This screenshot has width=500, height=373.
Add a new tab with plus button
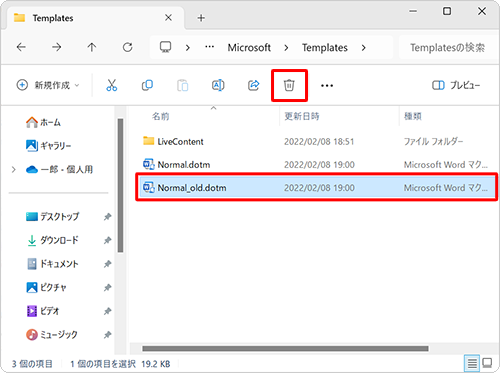201,18
